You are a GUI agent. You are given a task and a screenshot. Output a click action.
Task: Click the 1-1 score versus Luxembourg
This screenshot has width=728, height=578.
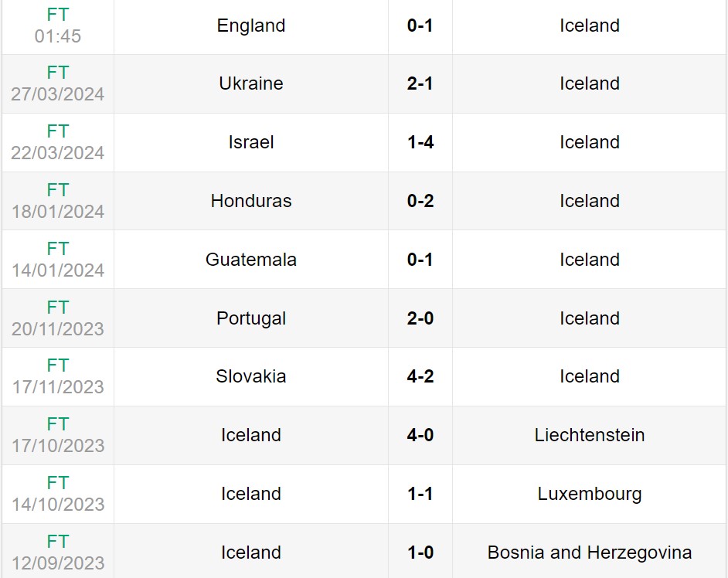[x=420, y=494]
